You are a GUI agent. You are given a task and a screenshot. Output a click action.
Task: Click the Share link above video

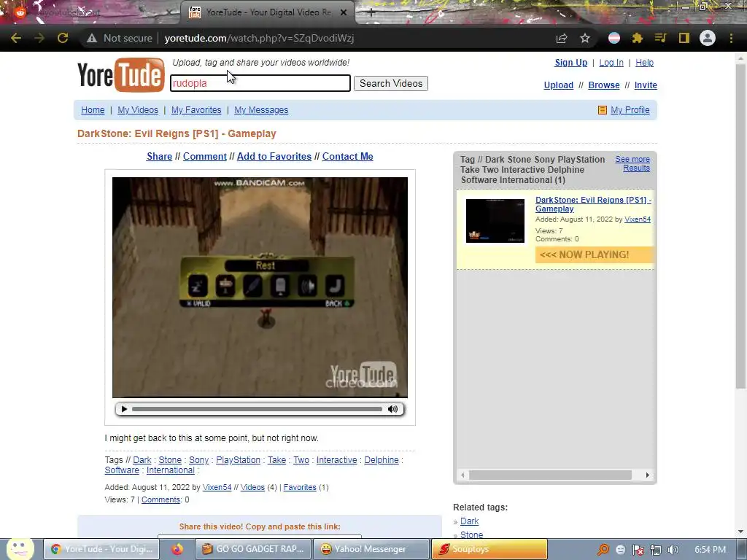[159, 156]
